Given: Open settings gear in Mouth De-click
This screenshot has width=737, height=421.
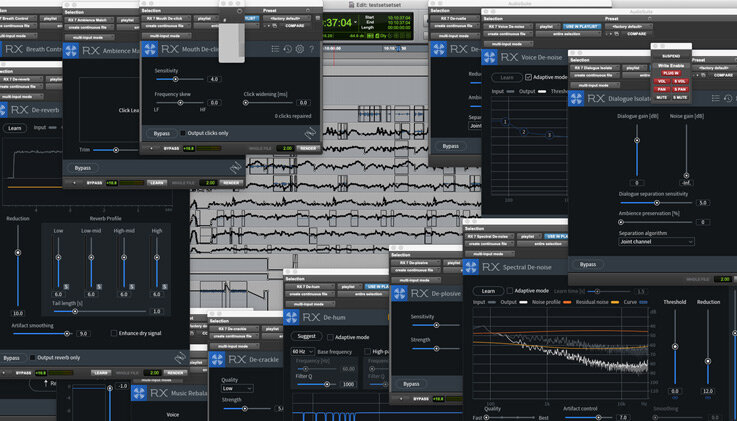Looking at the screenshot, I should tap(300, 49).
